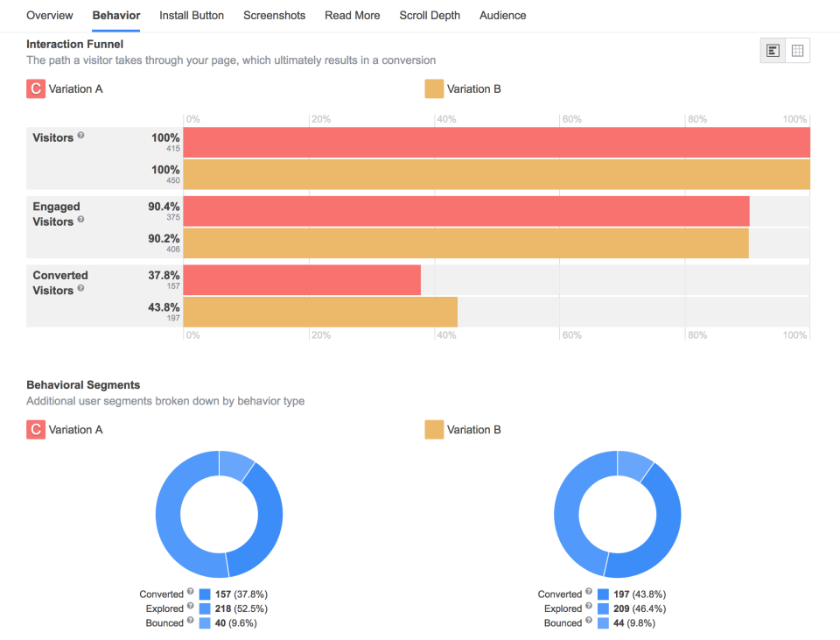Viewport: 840px width, 640px height.
Task: Select the funnel list view icon
Action: (x=772, y=50)
